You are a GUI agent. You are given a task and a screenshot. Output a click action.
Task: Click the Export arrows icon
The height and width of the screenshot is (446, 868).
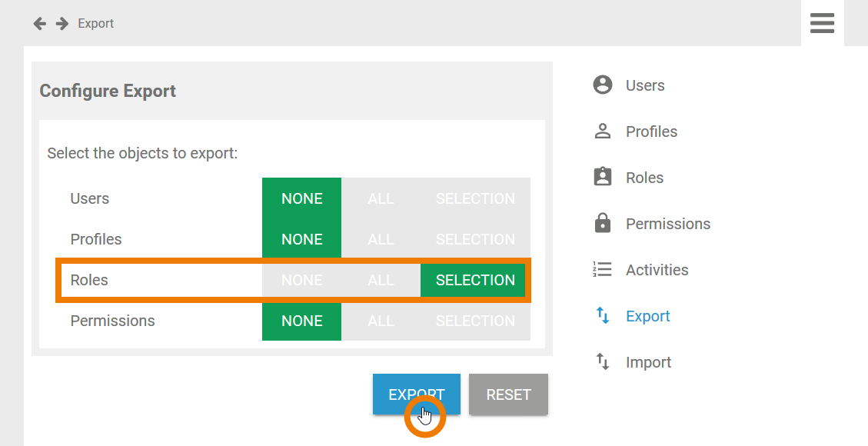coord(603,316)
